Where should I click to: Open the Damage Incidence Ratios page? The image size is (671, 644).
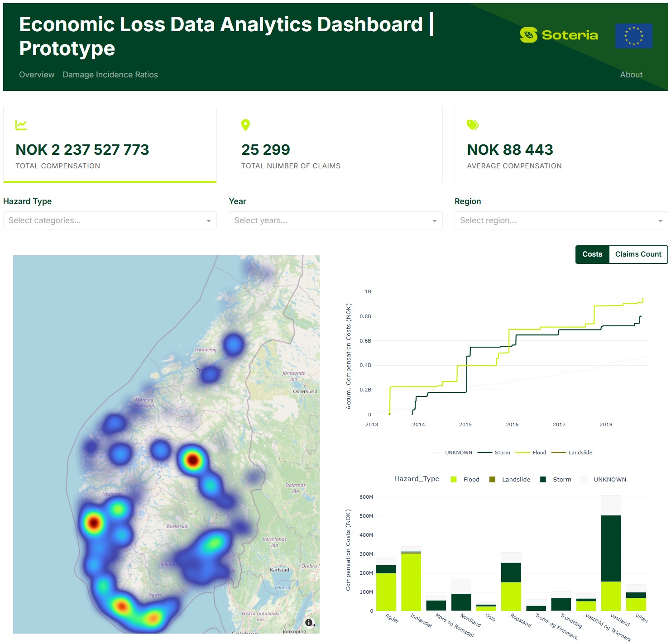pos(110,75)
